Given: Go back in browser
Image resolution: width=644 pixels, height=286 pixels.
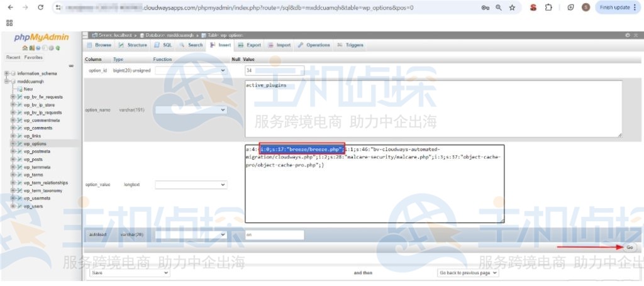Looking at the screenshot, I should pyautogui.click(x=11, y=8).
